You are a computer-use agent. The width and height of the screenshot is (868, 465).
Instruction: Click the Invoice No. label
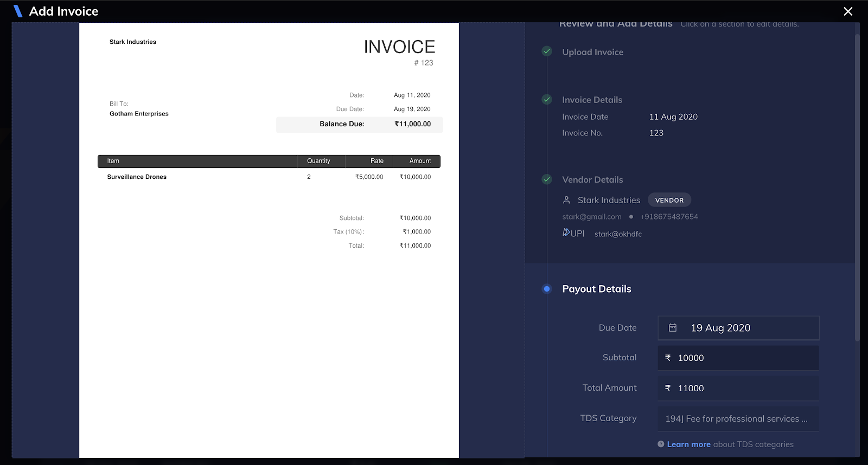[582, 133]
